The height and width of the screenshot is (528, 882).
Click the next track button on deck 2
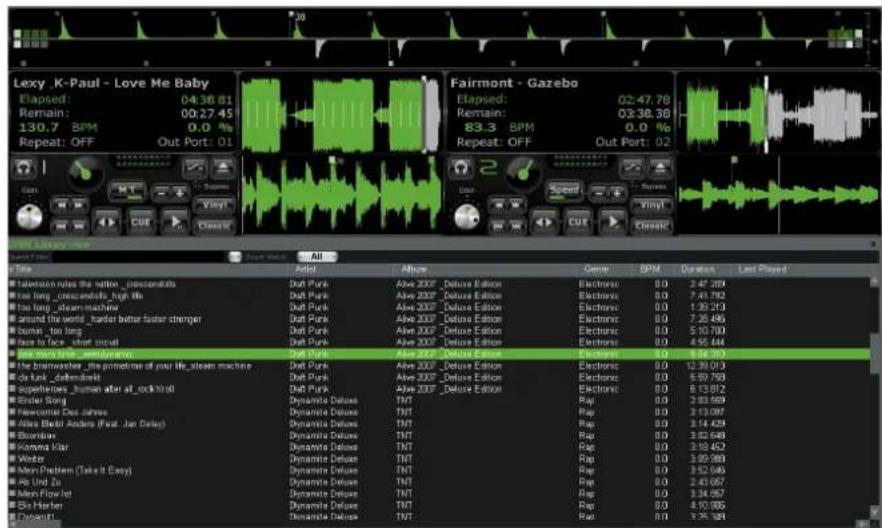click(x=516, y=225)
